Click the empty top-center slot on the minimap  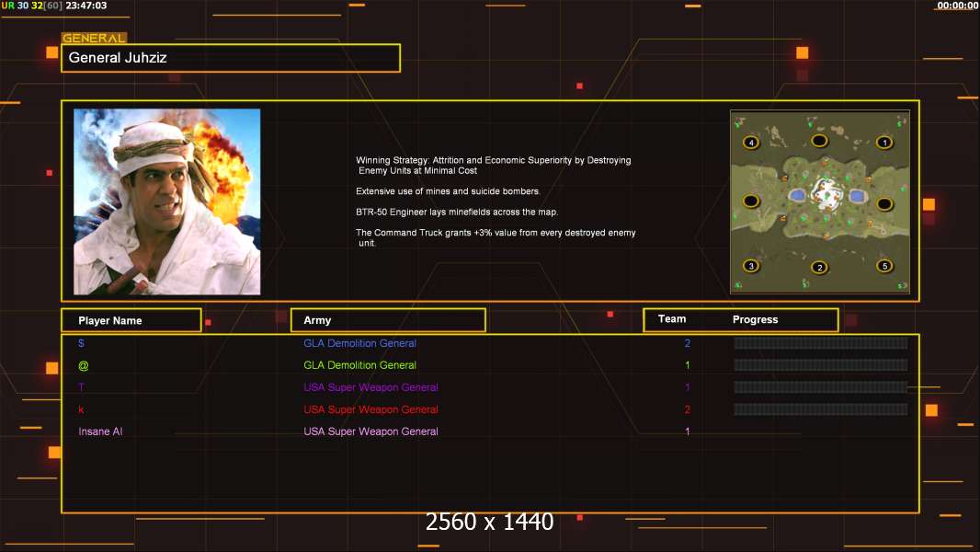point(819,141)
